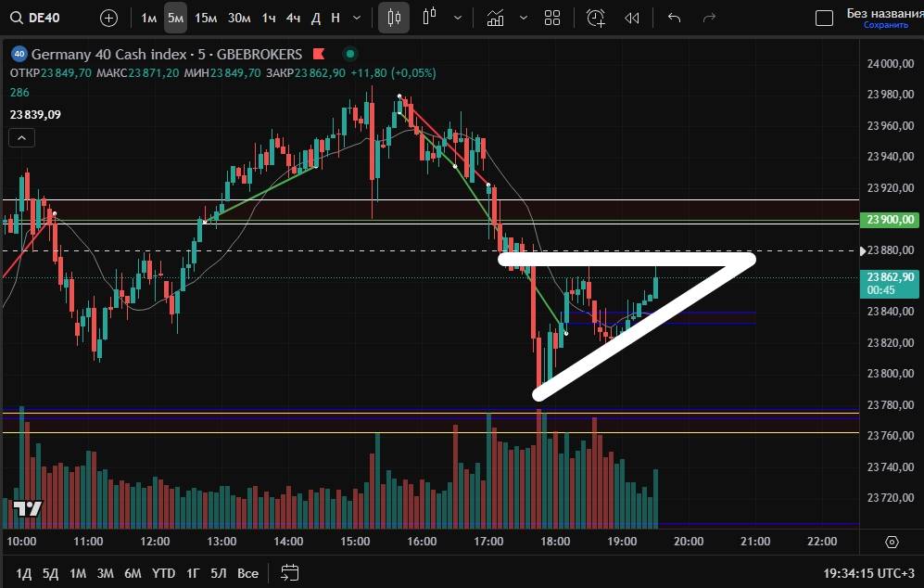Toggle the 5m timeframe button
The image size is (924, 588).
(x=175, y=18)
